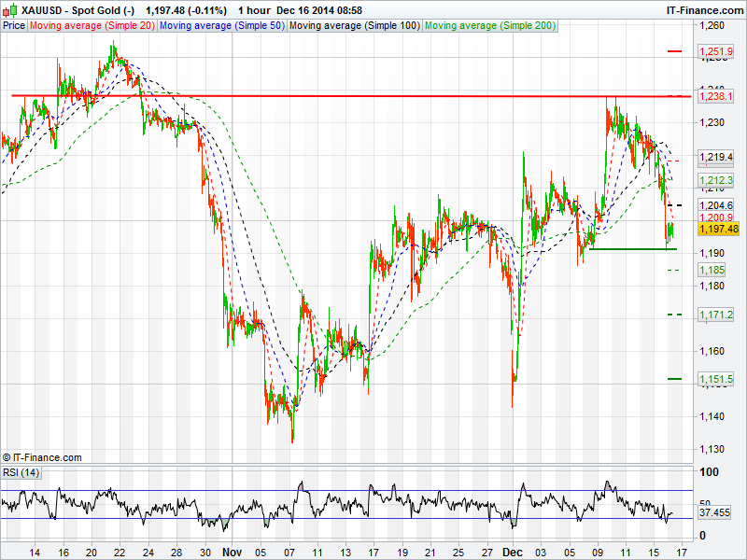The height and width of the screenshot is (560, 747).
Task: Click the Dec marker on date axis
Action: coord(512,552)
